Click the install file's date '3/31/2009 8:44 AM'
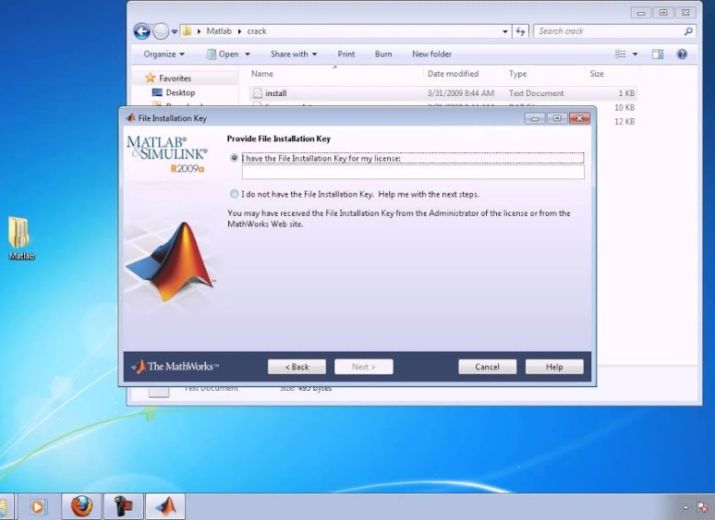The width and height of the screenshot is (715, 520). (x=461, y=93)
